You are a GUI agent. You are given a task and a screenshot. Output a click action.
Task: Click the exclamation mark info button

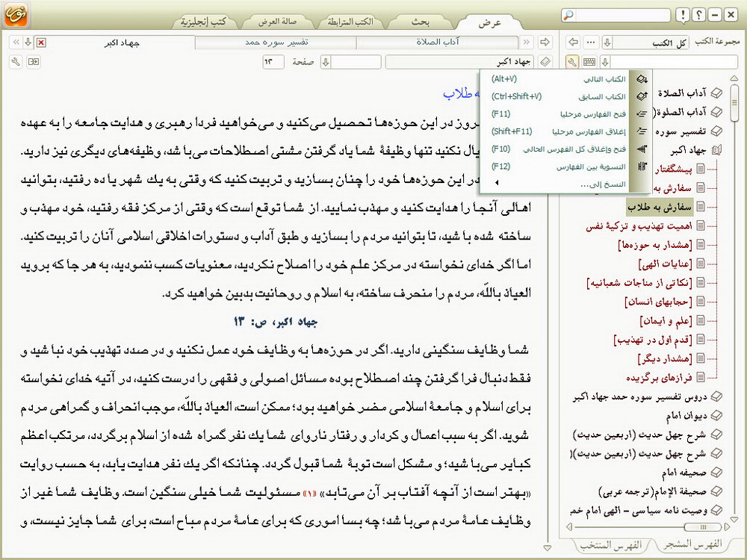click(683, 15)
